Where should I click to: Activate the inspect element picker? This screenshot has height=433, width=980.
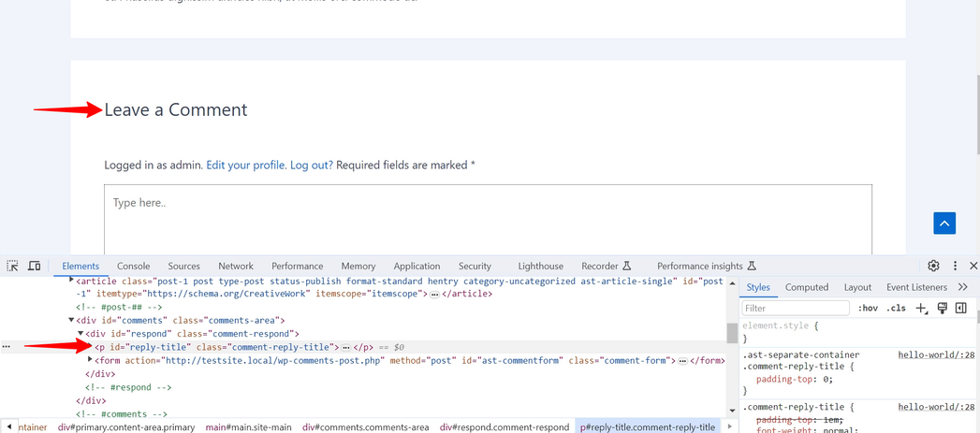tap(13, 267)
